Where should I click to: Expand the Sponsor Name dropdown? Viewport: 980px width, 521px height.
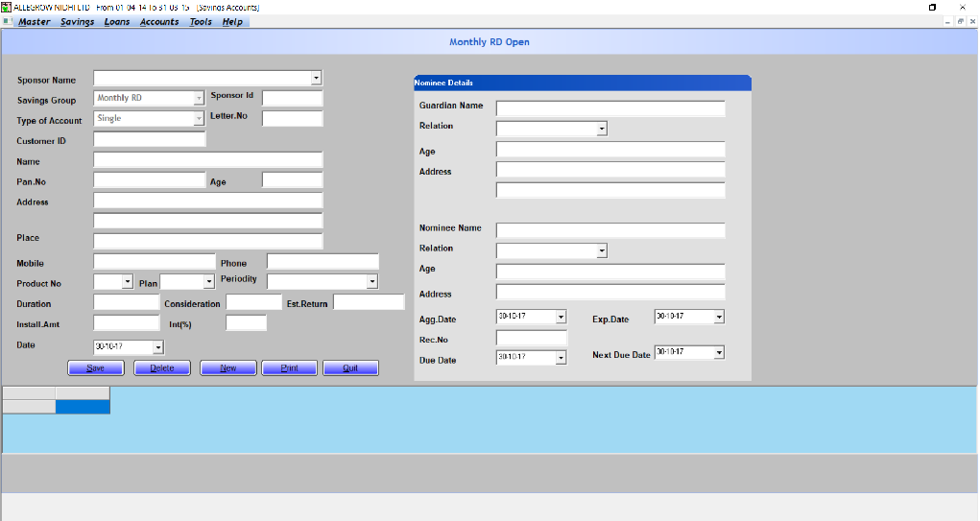(316, 79)
